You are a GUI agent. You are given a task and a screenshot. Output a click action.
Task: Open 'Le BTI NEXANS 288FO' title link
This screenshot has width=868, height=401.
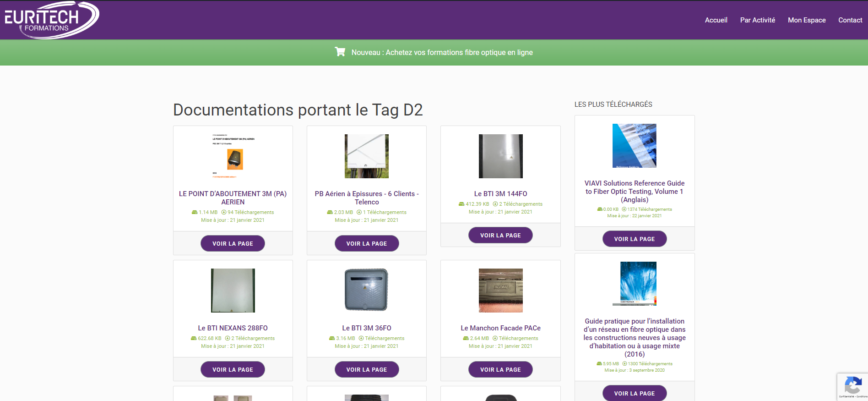pos(233,328)
